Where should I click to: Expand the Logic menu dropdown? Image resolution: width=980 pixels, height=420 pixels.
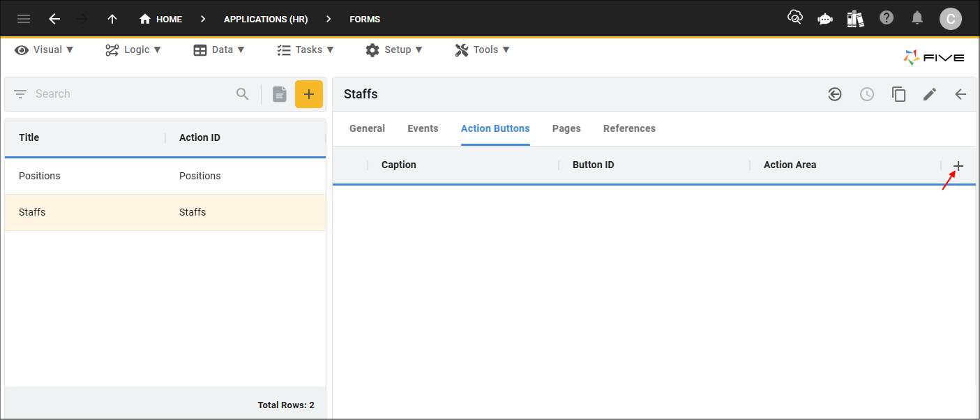coord(133,50)
